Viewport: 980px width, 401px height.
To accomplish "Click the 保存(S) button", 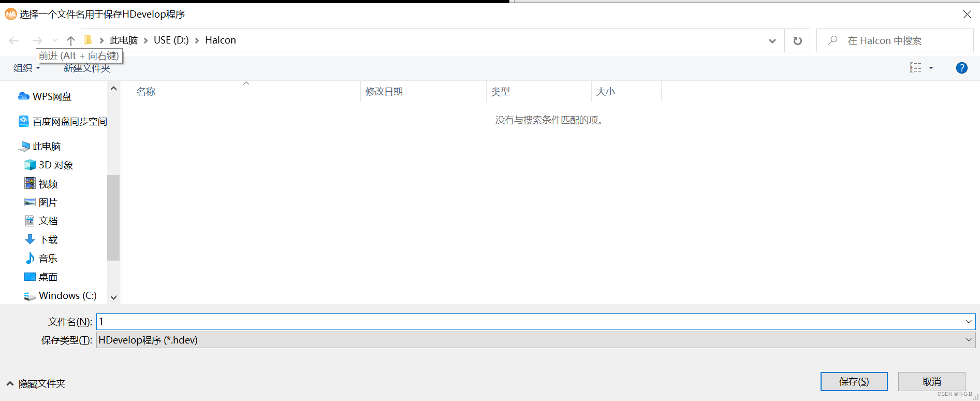I will pos(854,382).
